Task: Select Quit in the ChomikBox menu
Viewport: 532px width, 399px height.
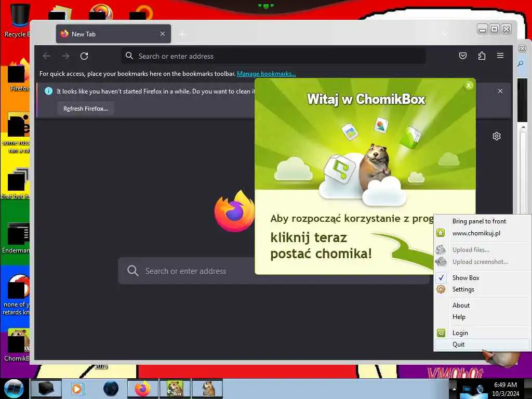Action: (x=482, y=344)
